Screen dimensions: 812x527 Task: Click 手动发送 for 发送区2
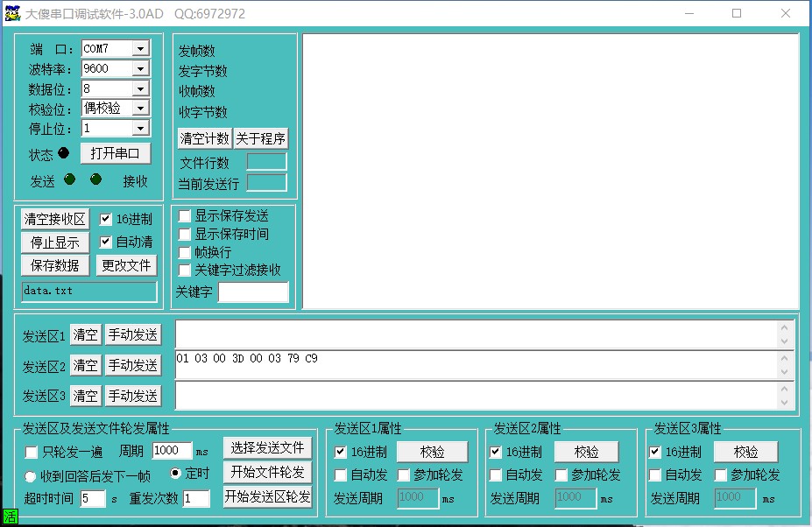coord(132,365)
